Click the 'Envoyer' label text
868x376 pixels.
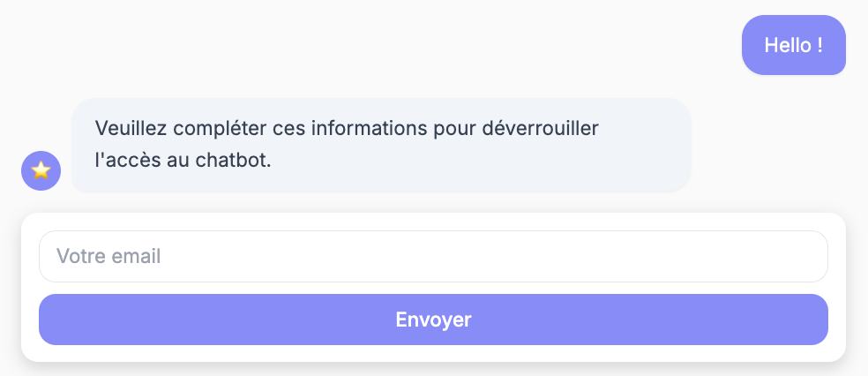point(433,320)
